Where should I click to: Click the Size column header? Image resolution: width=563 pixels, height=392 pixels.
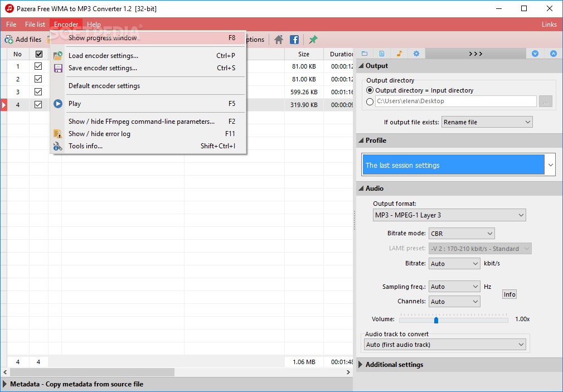[x=304, y=54]
